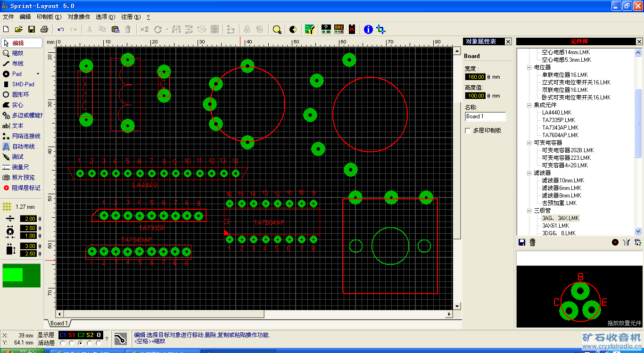Collapse the 滤波器 tree node

[x=529, y=173]
